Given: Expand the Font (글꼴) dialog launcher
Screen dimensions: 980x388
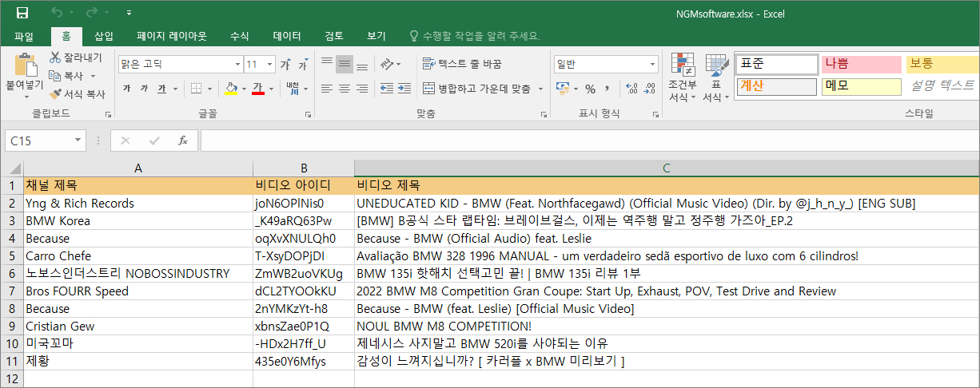Looking at the screenshot, I should (309, 115).
